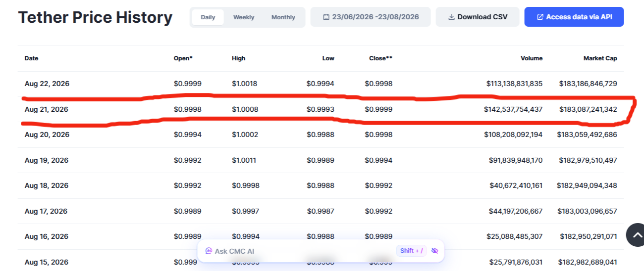Image resolution: width=644 pixels, height=271 pixels.
Task: Click the High column header
Action: pos(238,58)
